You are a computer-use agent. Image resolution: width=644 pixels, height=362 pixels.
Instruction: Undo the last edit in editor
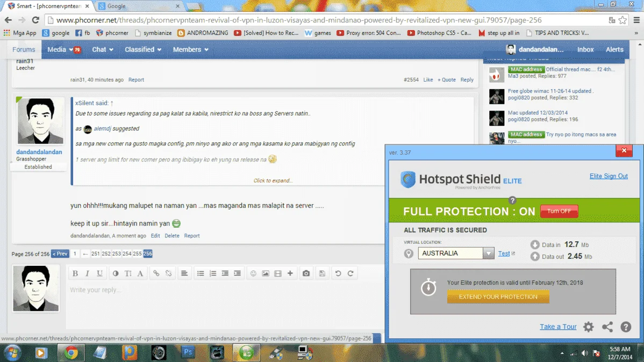(x=338, y=273)
